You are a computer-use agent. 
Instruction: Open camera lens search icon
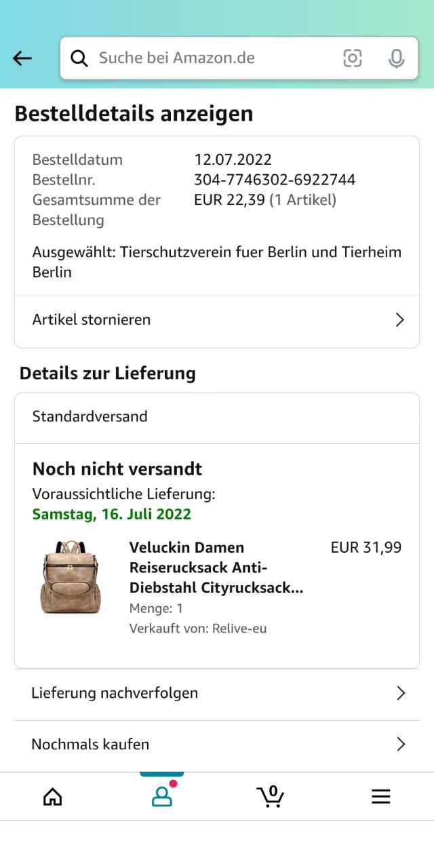[x=352, y=58]
